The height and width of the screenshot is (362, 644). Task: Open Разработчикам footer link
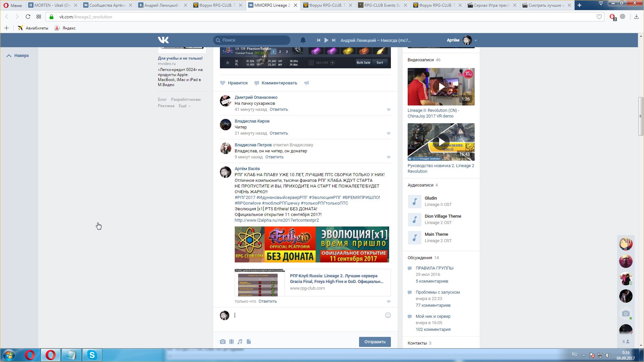click(x=186, y=99)
